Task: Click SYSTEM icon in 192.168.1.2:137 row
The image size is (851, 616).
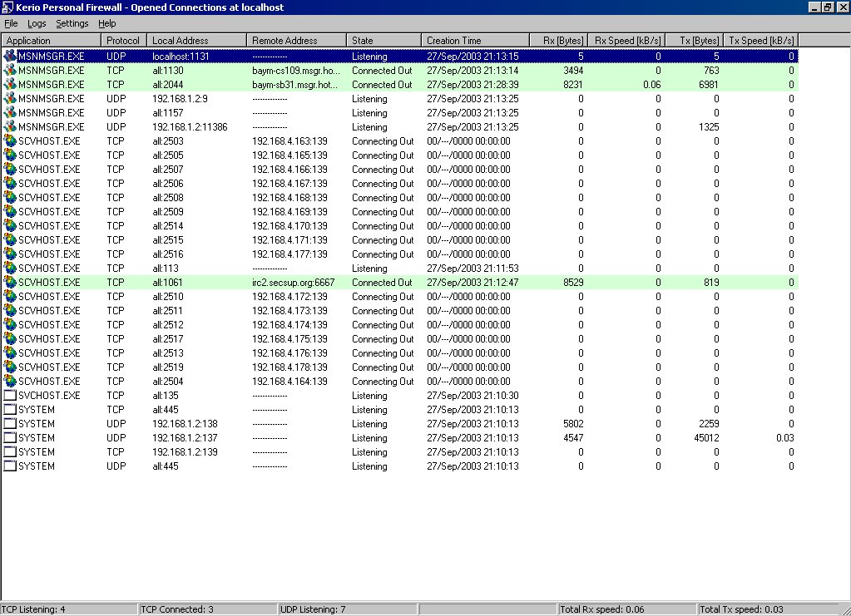Action: [10, 438]
